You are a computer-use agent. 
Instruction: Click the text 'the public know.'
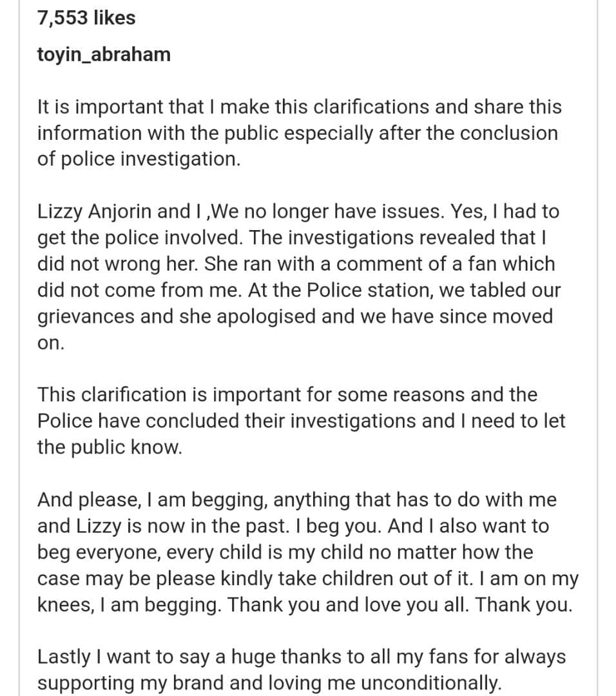coord(110,447)
